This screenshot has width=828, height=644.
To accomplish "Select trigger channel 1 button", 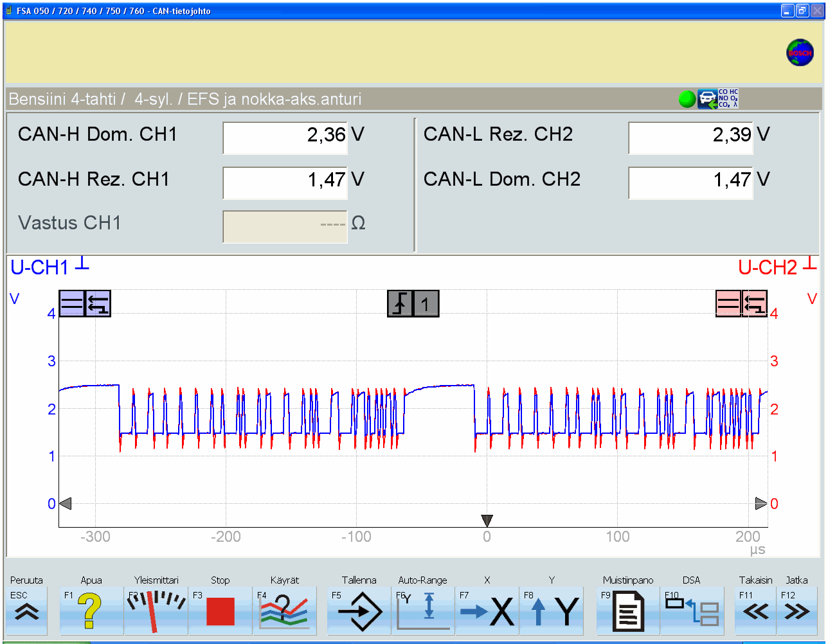I will (426, 304).
